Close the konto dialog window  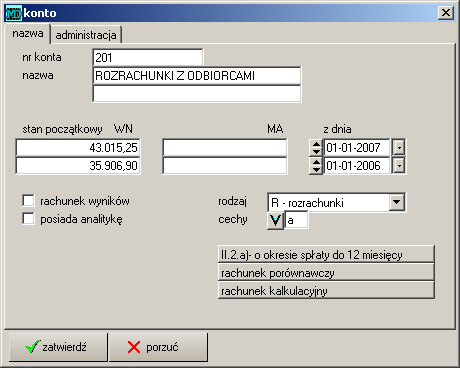coord(446,13)
